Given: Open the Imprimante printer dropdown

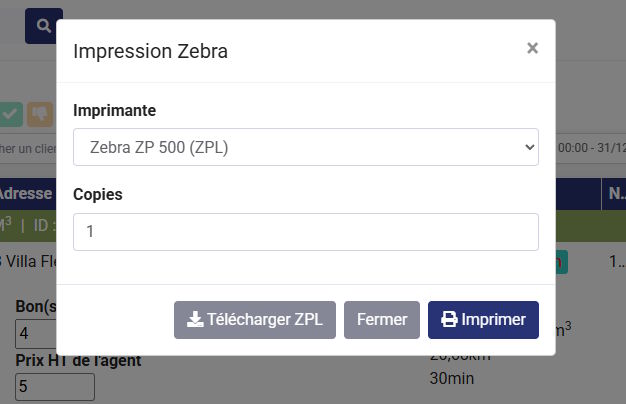Looking at the screenshot, I should pos(306,147).
